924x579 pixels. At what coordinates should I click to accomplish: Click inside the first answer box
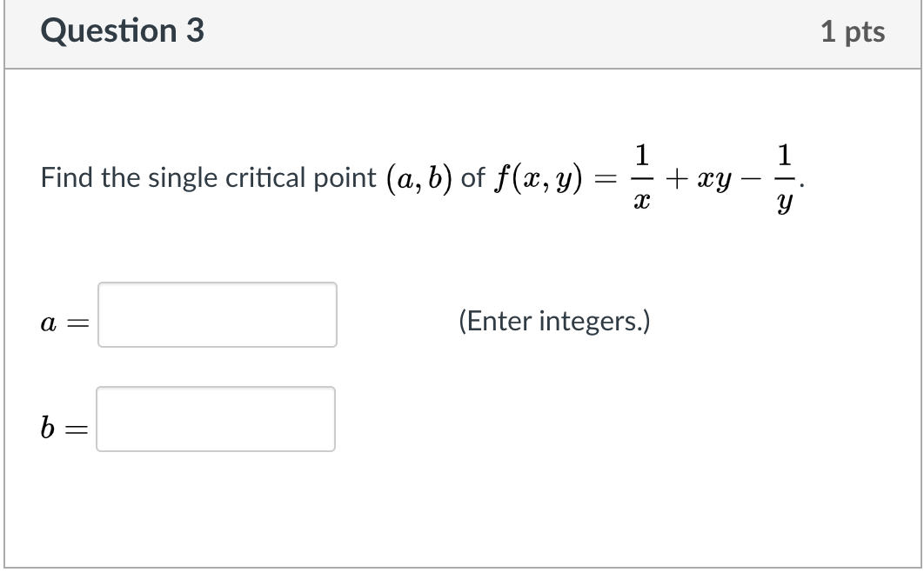(x=217, y=315)
